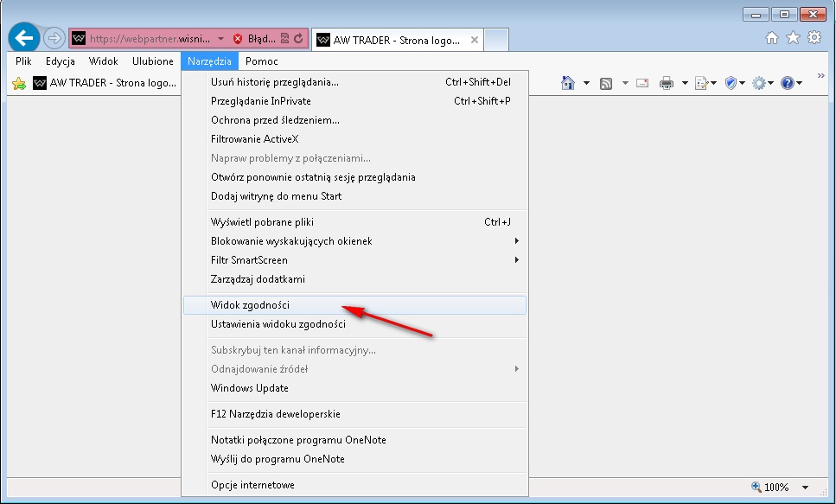The width and height of the screenshot is (836, 504).
Task: Expand the Page dropdown arrow
Action: [713, 83]
